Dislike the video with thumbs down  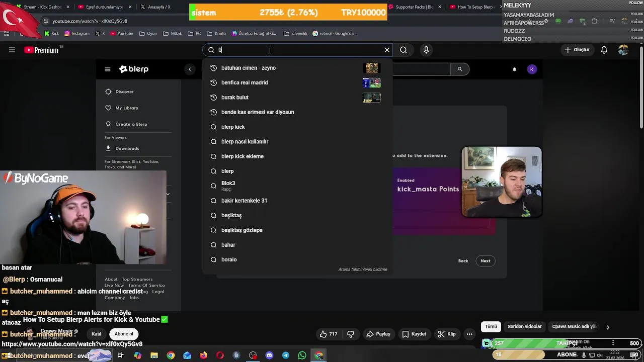(x=351, y=334)
